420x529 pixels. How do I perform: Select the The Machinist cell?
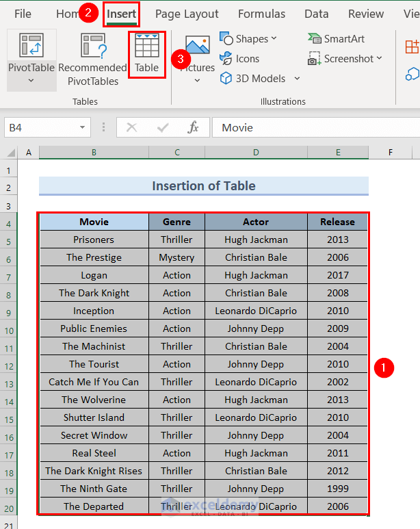pos(94,346)
